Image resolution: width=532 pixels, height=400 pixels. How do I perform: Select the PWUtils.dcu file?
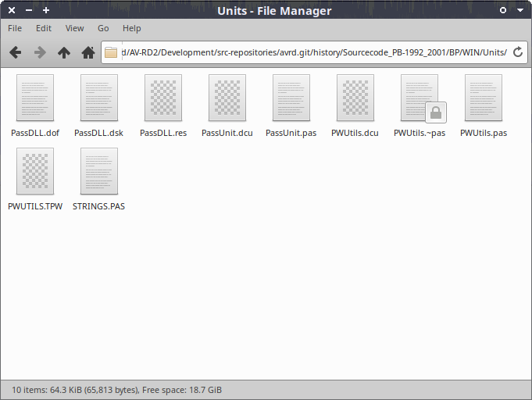355,98
